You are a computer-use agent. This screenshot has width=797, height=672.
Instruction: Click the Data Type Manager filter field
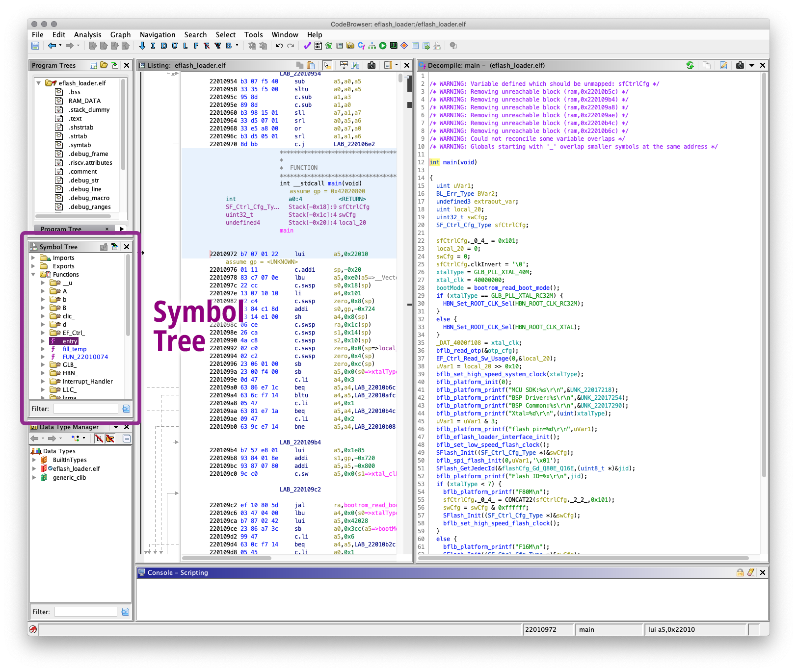tap(86, 612)
